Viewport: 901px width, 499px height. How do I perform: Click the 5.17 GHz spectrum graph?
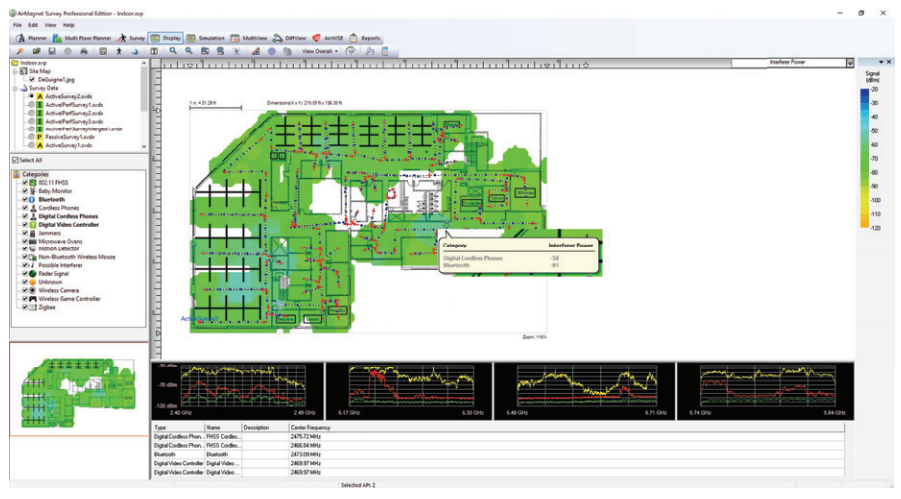(x=409, y=391)
